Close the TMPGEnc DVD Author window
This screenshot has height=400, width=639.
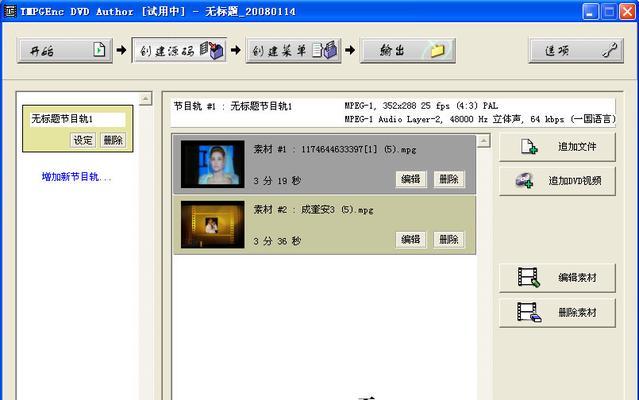click(x=628, y=11)
